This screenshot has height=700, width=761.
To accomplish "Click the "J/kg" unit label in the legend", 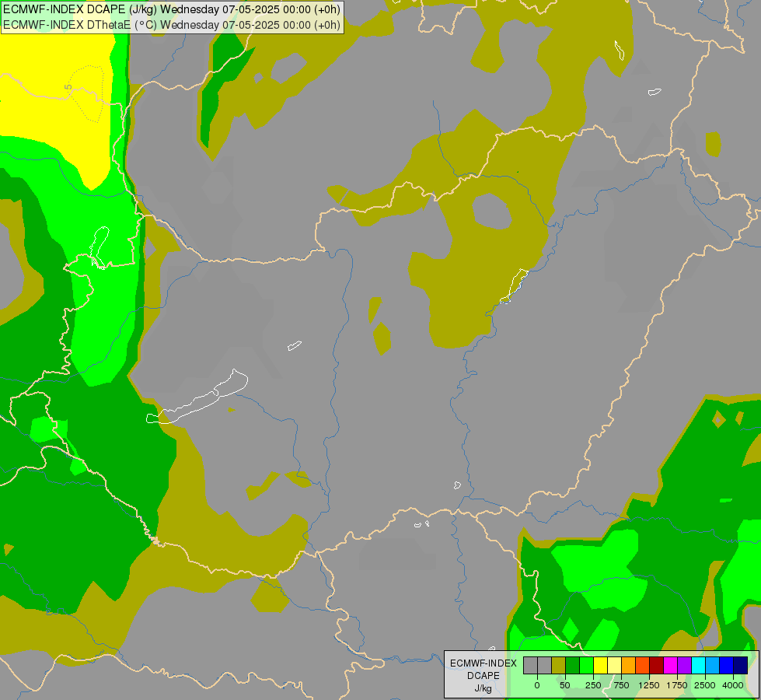I will [x=483, y=688].
